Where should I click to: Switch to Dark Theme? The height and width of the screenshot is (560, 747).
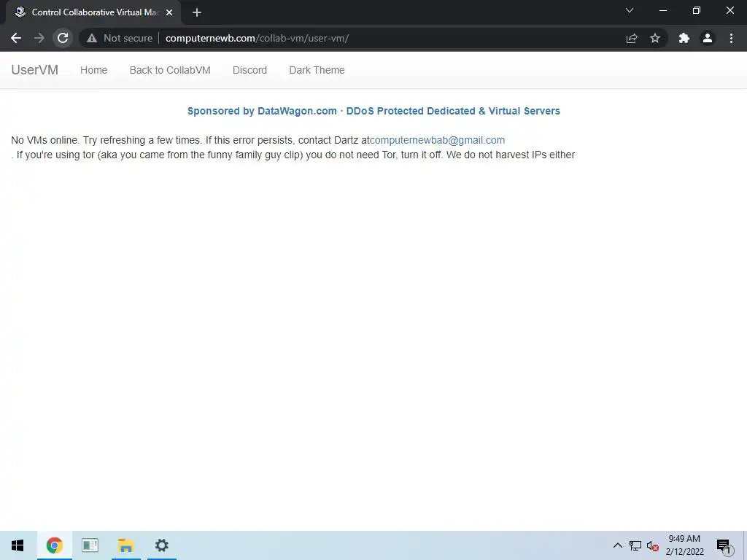(317, 70)
